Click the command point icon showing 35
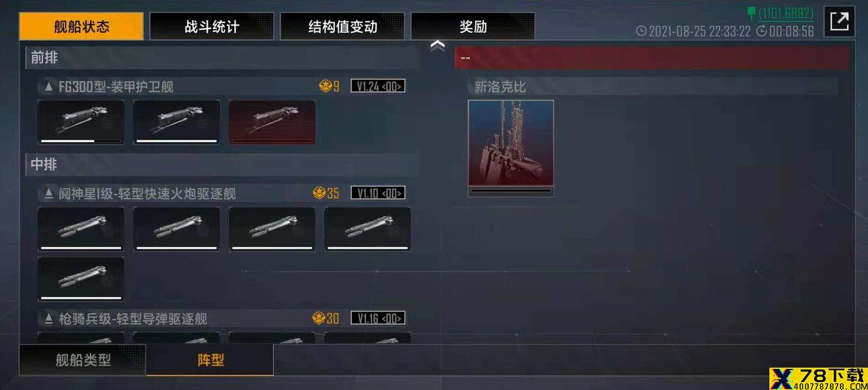The image size is (868, 390). click(x=320, y=193)
